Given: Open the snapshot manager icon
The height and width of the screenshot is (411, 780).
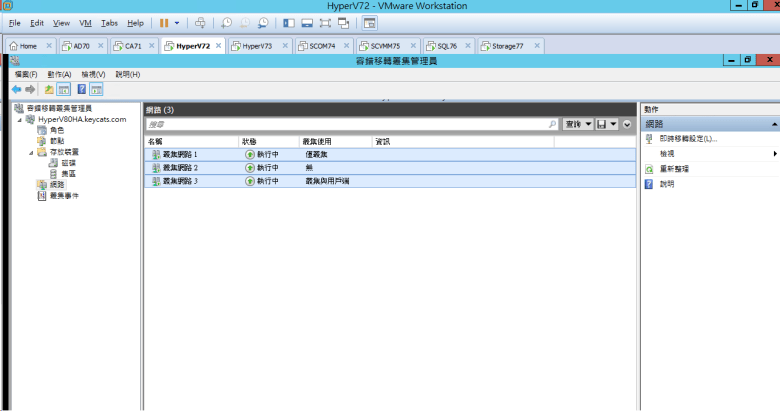Looking at the screenshot, I should coord(263,22).
